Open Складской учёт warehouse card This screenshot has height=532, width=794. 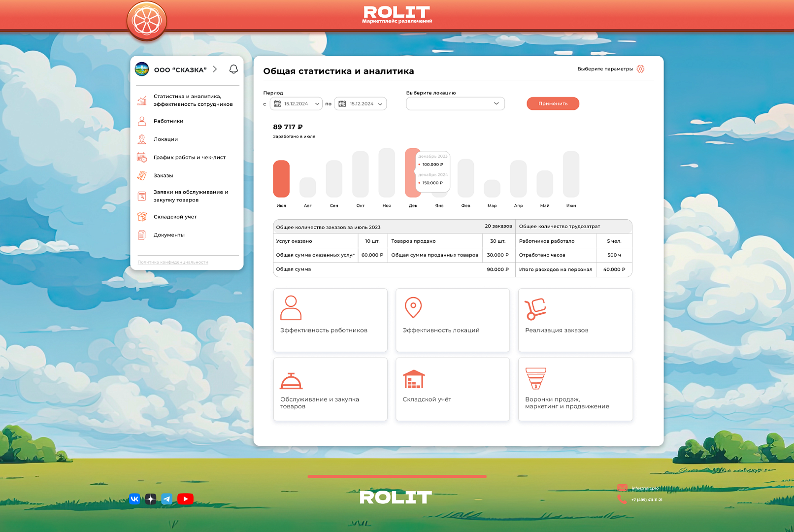[x=452, y=389]
